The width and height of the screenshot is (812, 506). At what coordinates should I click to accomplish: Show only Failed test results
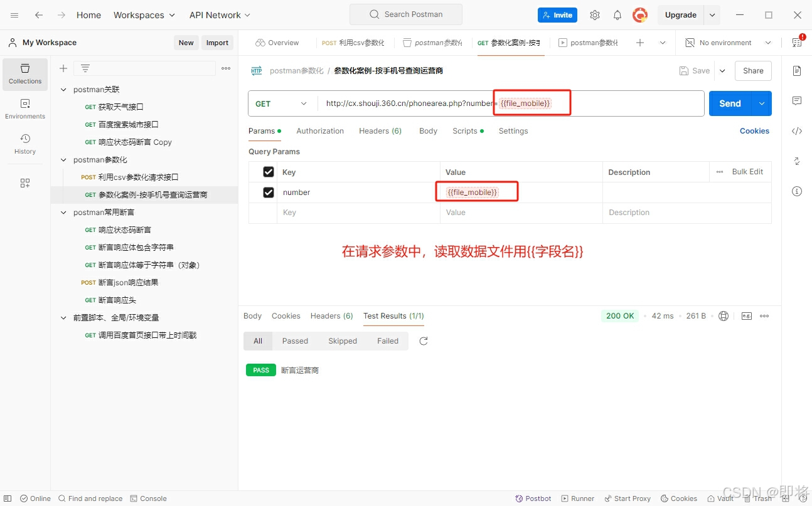coord(388,341)
